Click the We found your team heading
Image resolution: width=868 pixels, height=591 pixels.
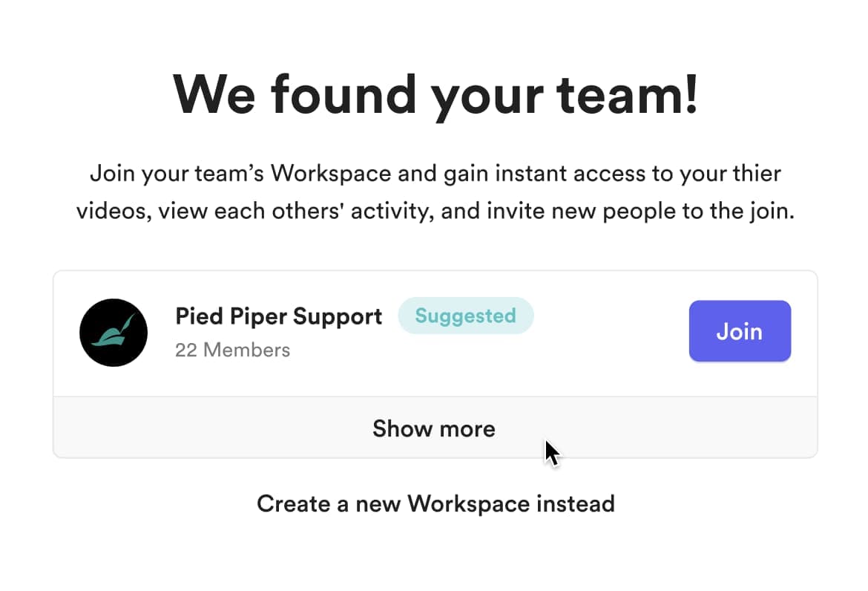(435, 96)
